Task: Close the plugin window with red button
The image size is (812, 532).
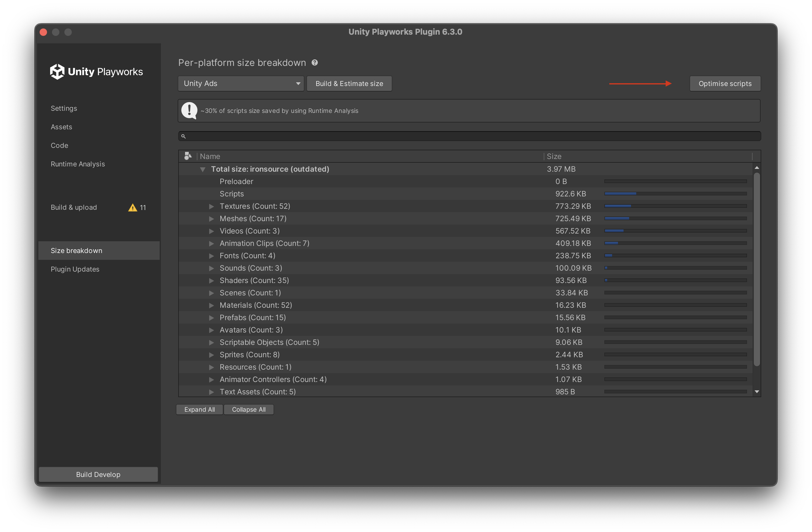Action: coord(43,32)
